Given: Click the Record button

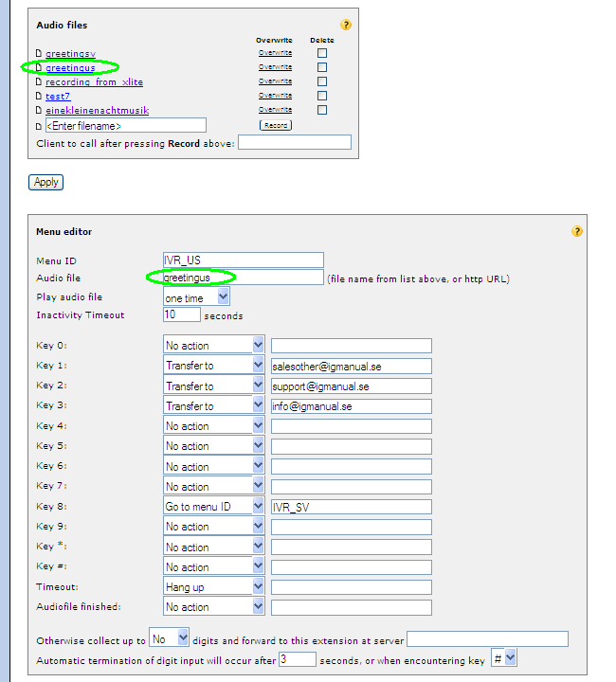Looking at the screenshot, I should point(276,125).
